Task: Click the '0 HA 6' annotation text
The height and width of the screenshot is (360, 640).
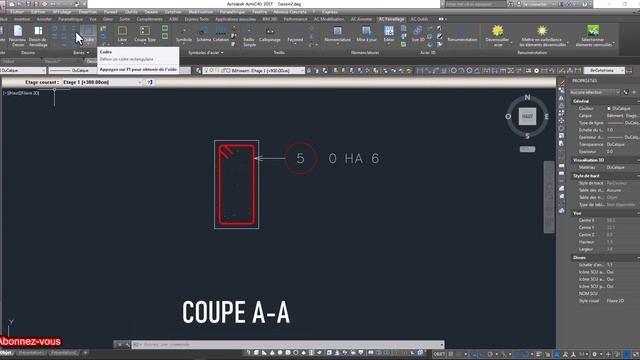Action: (354, 158)
